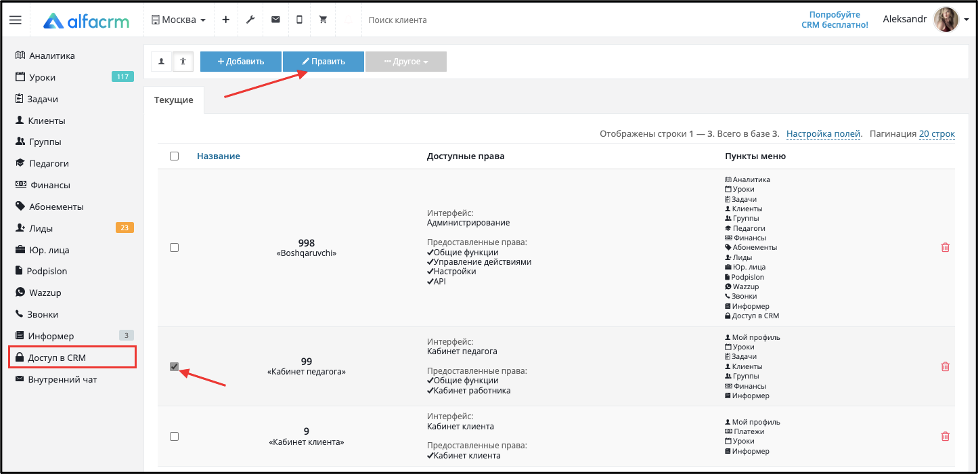
Task: Check the Кабинет клиента row checkbox
Action: (x=175, y=437)
